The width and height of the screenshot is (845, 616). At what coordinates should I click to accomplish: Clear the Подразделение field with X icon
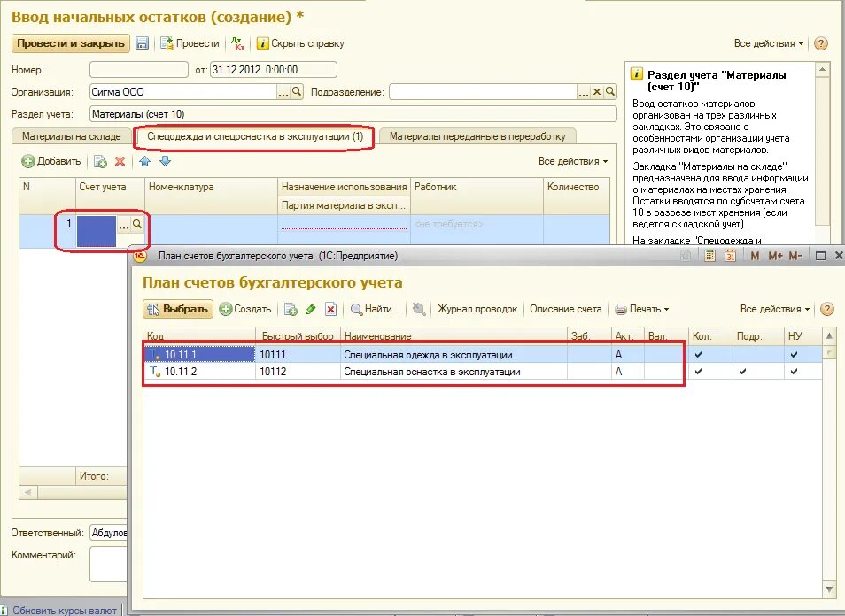(x=597, y=92)
